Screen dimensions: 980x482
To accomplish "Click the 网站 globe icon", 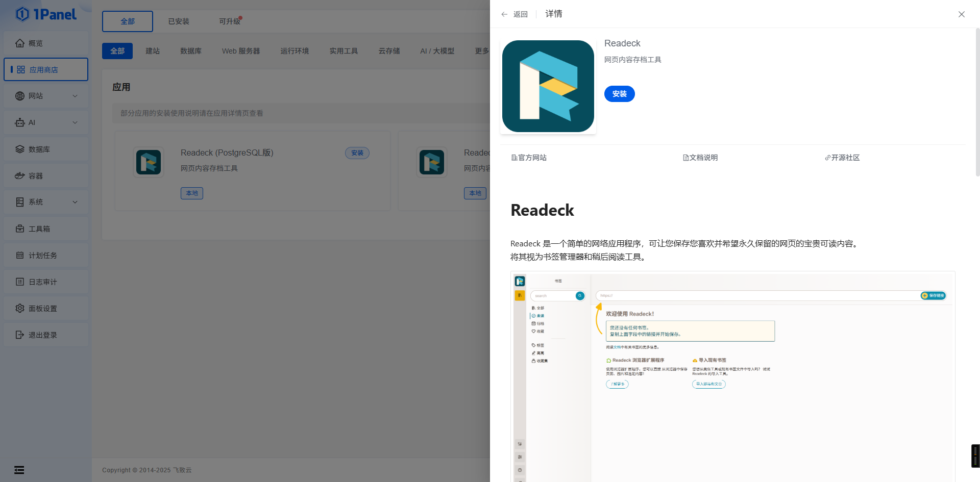I will click(x=20, y=96).
